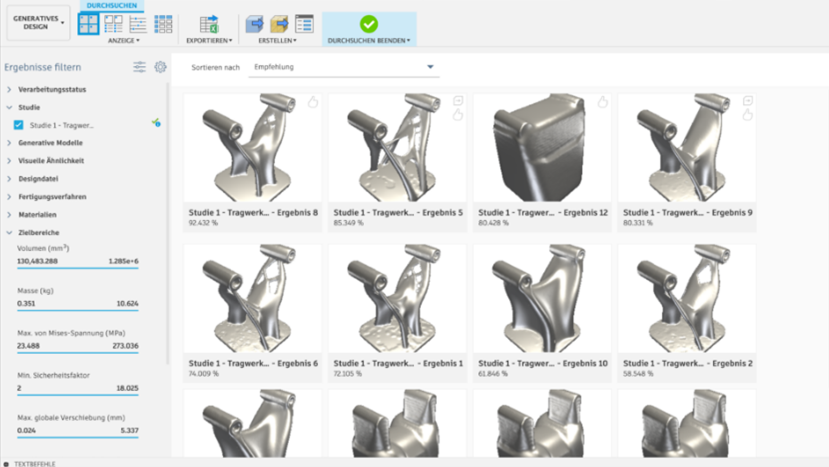Screen dimensions: 829x467
Task: Click the blue create design from result icon
Action: click(x=254, y=24)
